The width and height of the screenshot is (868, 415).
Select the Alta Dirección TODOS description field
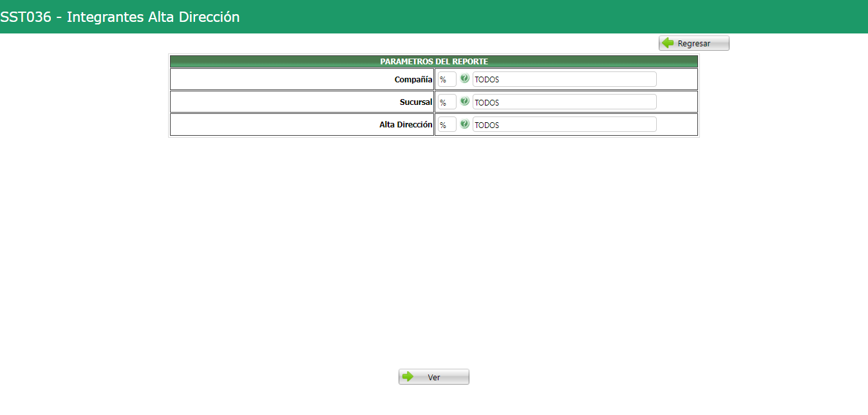(565, 124)
